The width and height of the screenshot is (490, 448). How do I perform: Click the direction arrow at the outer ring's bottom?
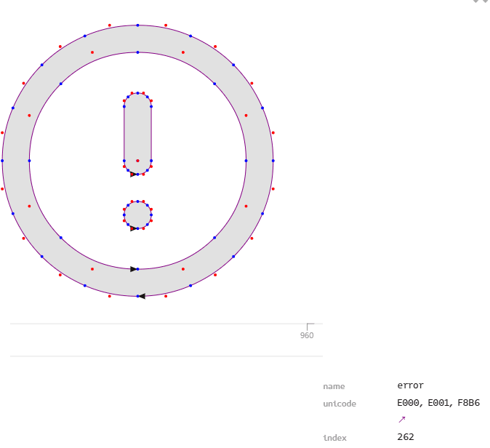(x=142, y=296)
